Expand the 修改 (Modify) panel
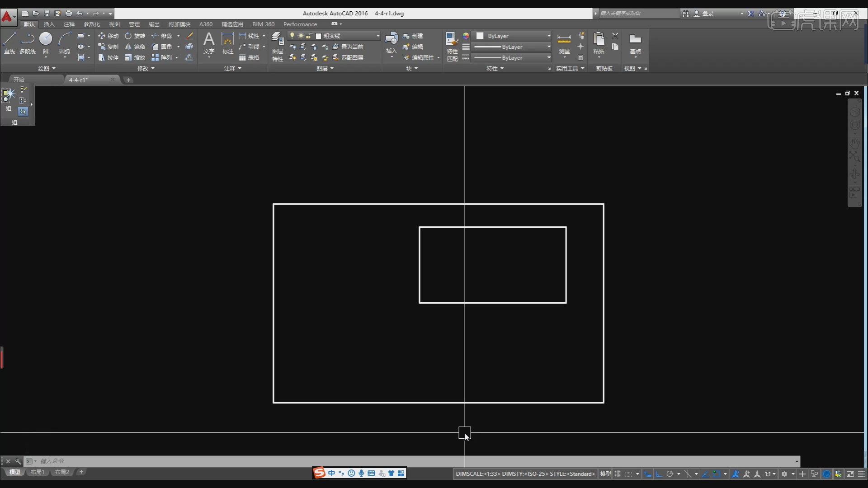The height and width of the screenshot is (488, 868). click(x=146, y=68)
